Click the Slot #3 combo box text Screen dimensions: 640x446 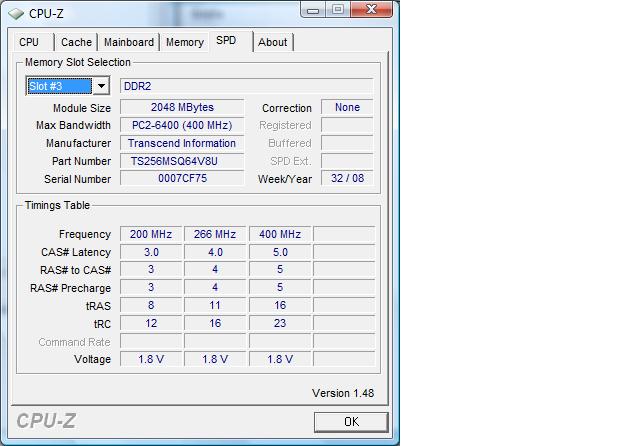58,87
